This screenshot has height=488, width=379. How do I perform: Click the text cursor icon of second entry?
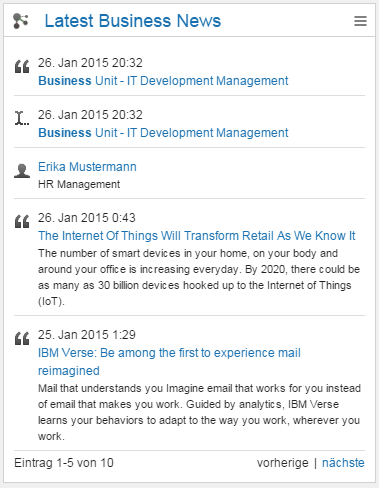click(x=22, y=118)
